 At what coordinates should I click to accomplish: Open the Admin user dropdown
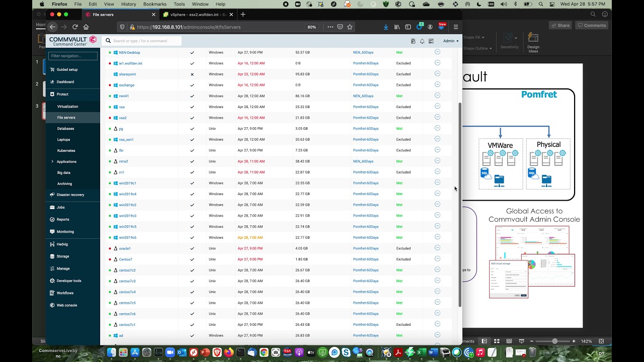point(450,41)
